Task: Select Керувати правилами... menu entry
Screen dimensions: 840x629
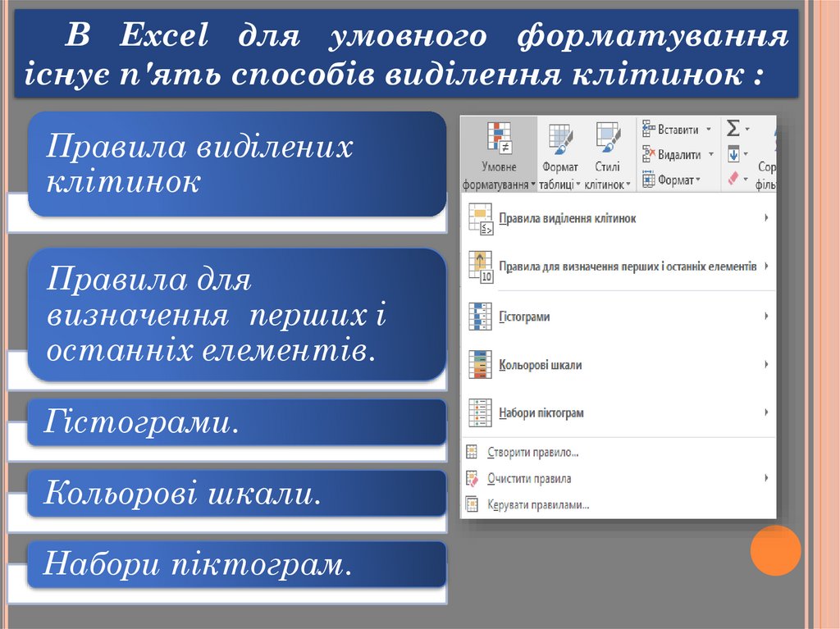Action: (619, 504)
